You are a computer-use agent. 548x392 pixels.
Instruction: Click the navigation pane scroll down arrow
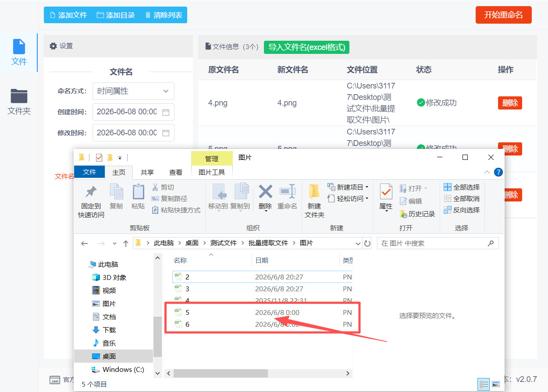tap(158, 373)
